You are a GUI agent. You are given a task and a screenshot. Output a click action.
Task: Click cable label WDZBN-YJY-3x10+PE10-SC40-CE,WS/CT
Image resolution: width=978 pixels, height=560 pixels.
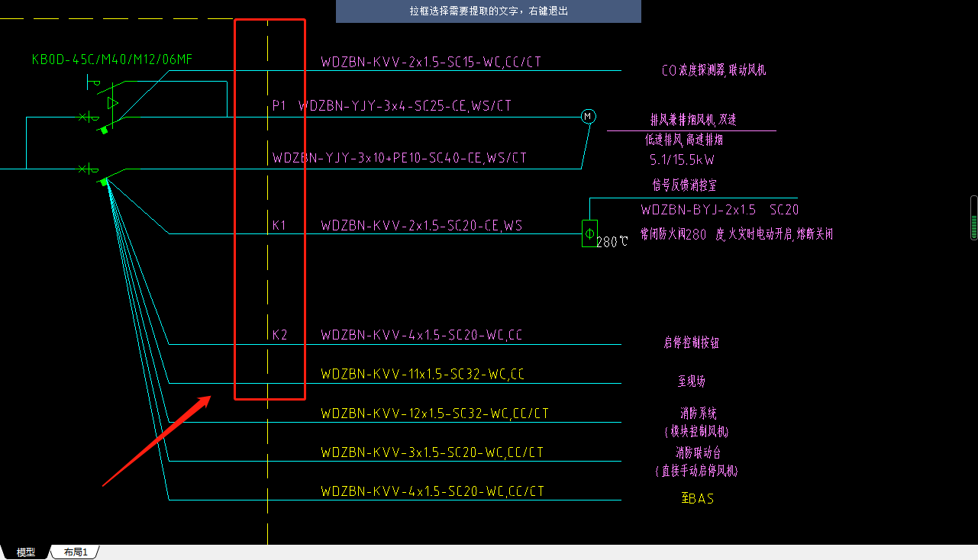coord(399,158)
